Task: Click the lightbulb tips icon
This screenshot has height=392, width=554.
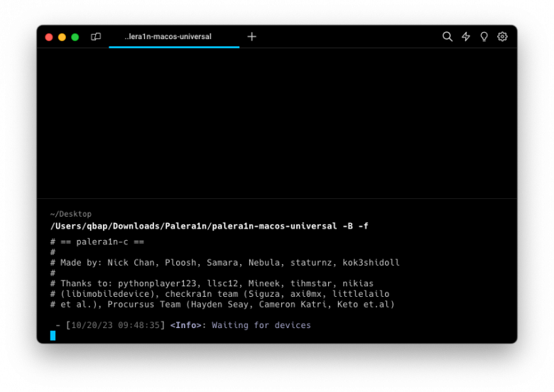Action: click(x=484, y=36)
